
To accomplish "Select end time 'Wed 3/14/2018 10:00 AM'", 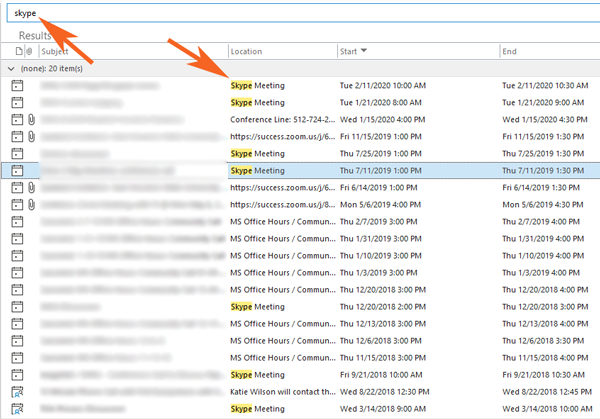I will point(547,409).
